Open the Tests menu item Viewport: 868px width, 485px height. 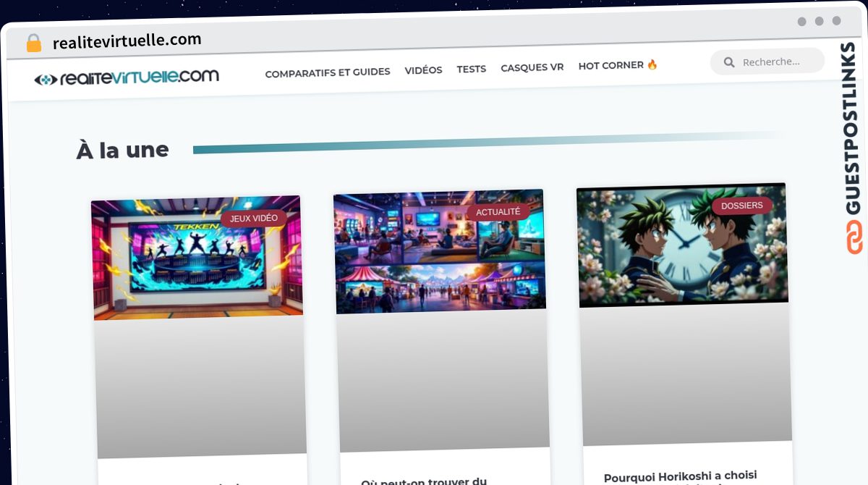471,69
